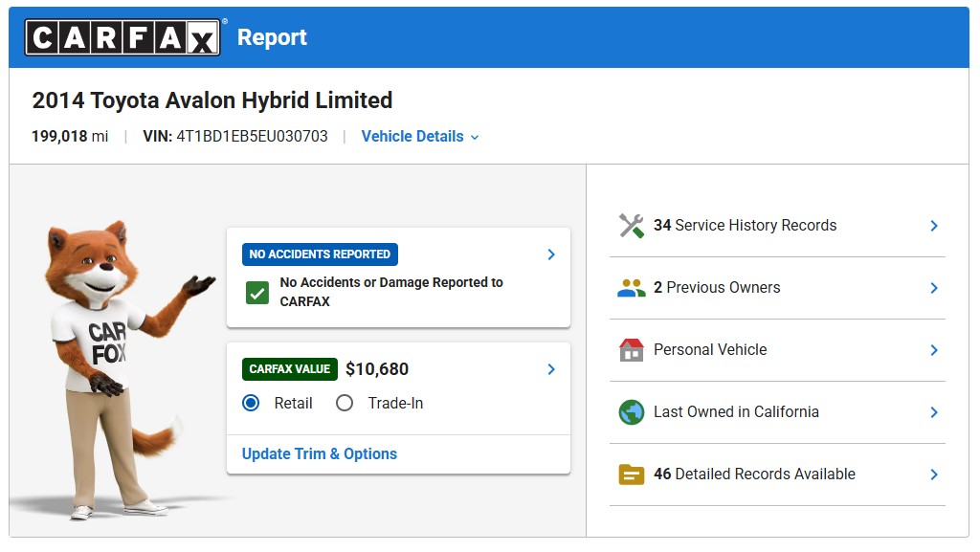Click the CARFAX VALUE badge
Viewport: 980px width, 552px height.
(x=290, y=369)
